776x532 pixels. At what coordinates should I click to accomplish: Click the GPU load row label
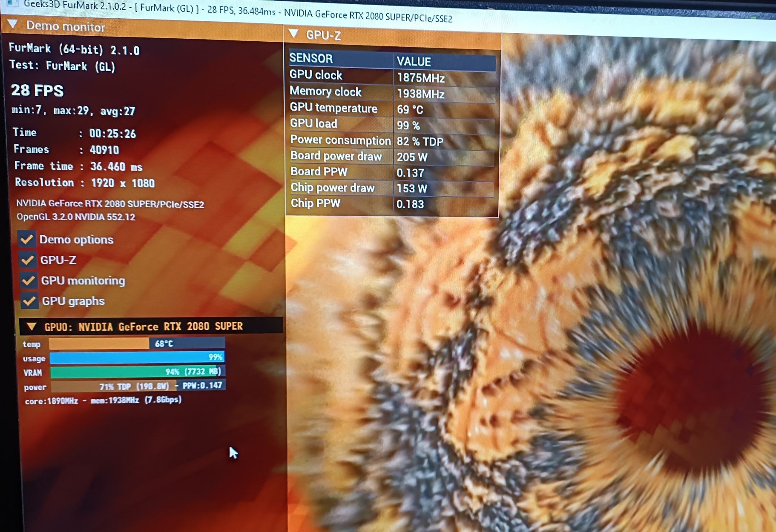314,123
